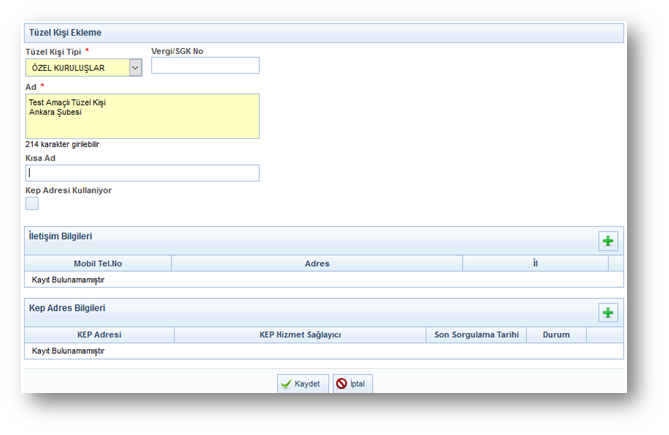Click the İletişim Bilgileri section header
Image resolution: width=669 pixels, height=435 pixels.
click(61, 236)
